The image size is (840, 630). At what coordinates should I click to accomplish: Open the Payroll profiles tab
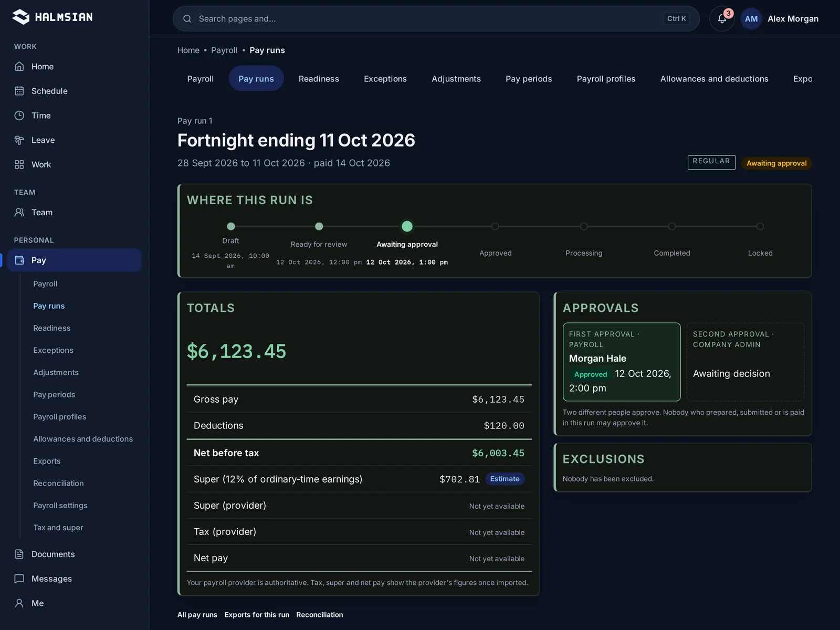606,79
